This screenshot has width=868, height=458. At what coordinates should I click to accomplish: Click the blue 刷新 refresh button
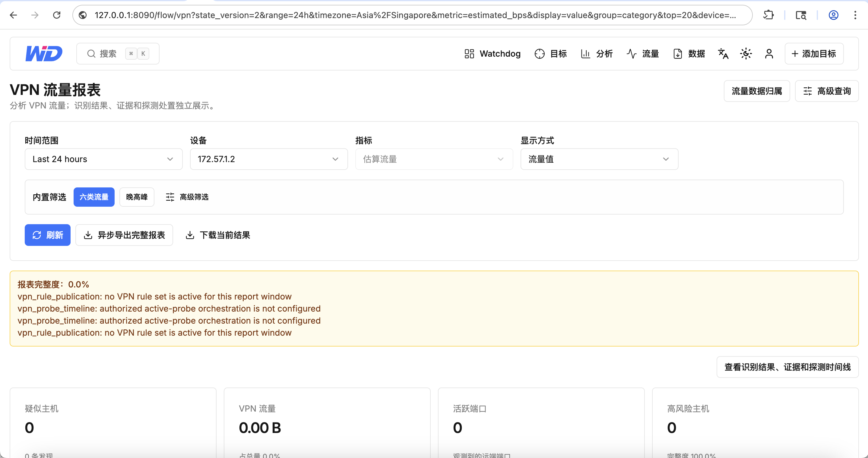point(48,235)
